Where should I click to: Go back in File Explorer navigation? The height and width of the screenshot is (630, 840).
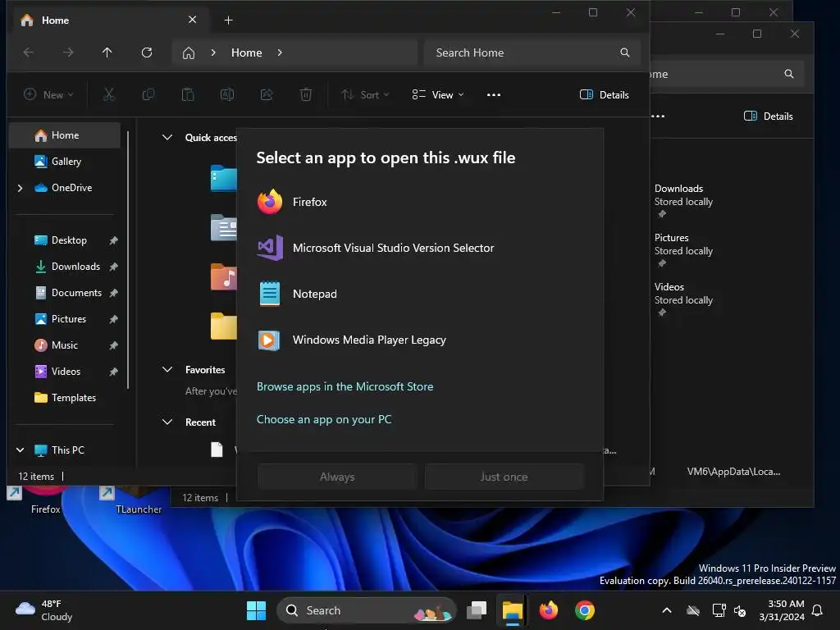[29, 52]
